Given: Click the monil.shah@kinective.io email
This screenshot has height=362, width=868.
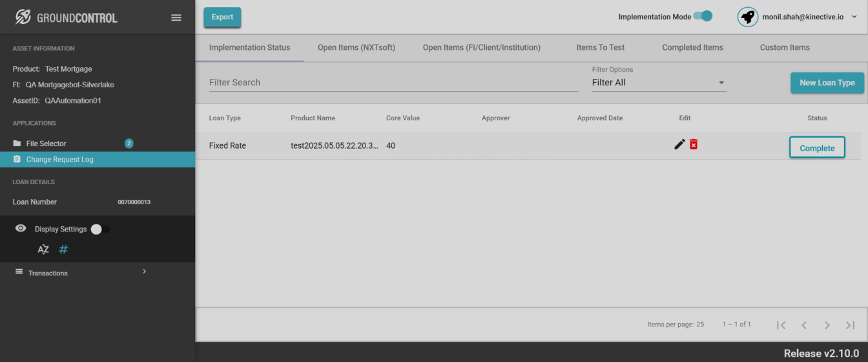Looking at the screenshot, I should click(x=803, y=17).
